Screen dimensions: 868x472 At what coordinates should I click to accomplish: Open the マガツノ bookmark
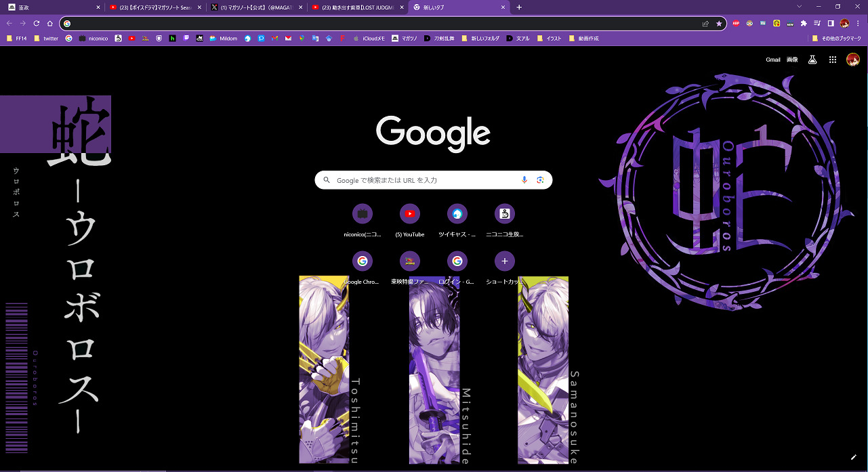[x=405, y=39]
